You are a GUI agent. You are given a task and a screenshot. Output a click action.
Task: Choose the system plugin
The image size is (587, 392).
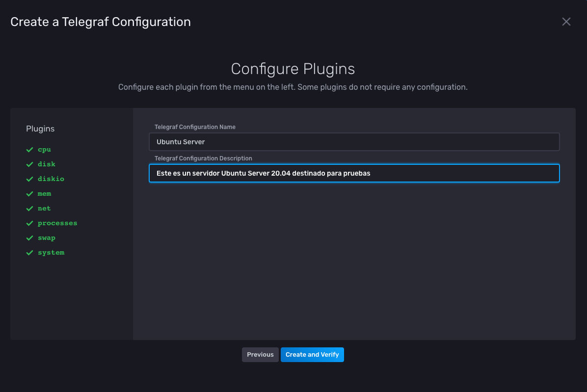click(51, 253)
